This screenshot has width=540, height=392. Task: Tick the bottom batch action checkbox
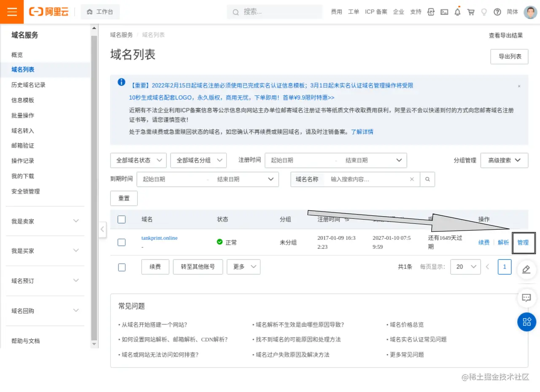coord(121,267)
